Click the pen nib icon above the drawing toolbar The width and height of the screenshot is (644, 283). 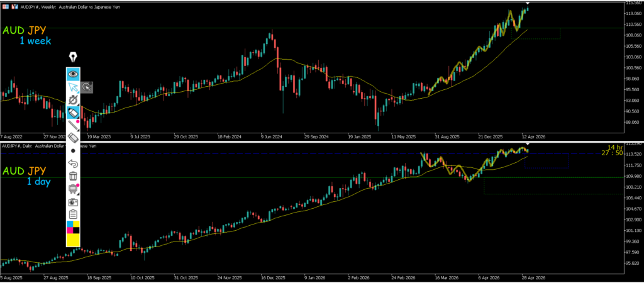click(74, 58)
